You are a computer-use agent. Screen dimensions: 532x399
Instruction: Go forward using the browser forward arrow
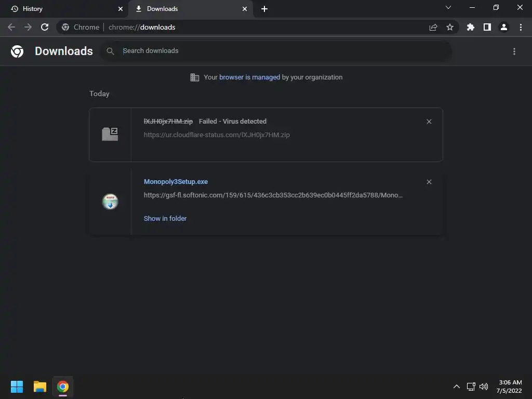(x=28, y=27)
